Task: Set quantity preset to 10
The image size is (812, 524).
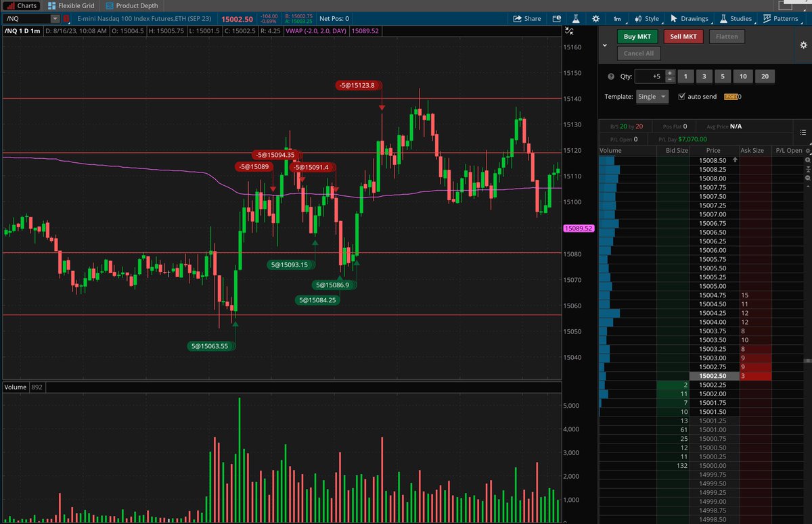Action: coord(743,76)
